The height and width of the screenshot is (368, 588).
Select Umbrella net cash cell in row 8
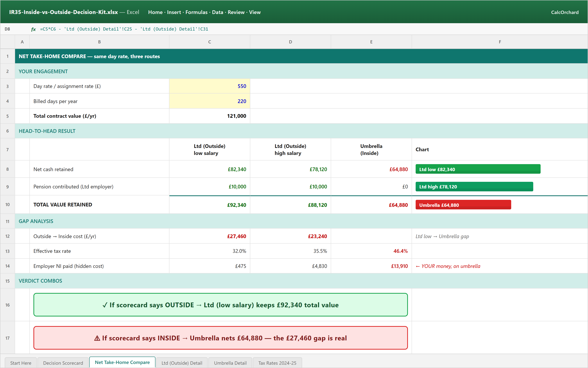point(371,169)
